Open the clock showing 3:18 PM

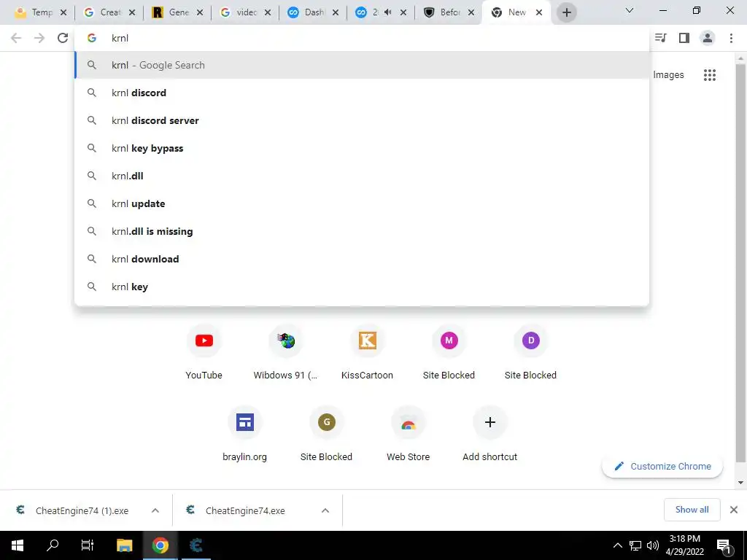pos(684,545)
